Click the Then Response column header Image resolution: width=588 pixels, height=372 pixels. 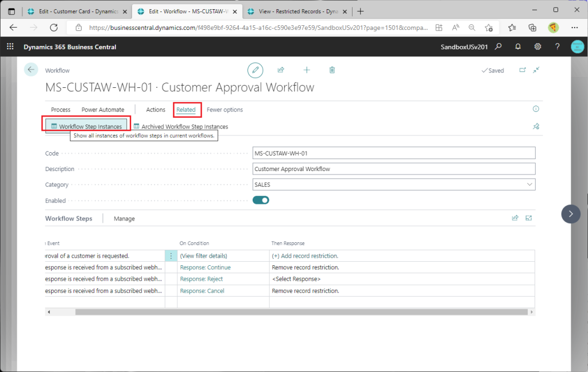coord(288,243)
